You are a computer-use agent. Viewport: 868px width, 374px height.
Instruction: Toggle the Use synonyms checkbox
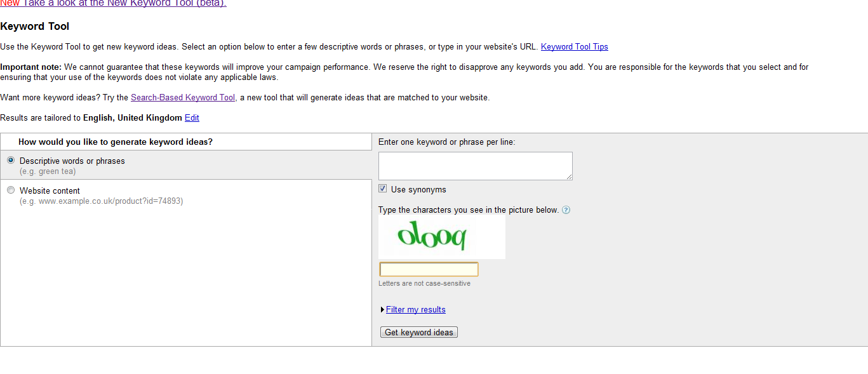[x=382, y=189]
